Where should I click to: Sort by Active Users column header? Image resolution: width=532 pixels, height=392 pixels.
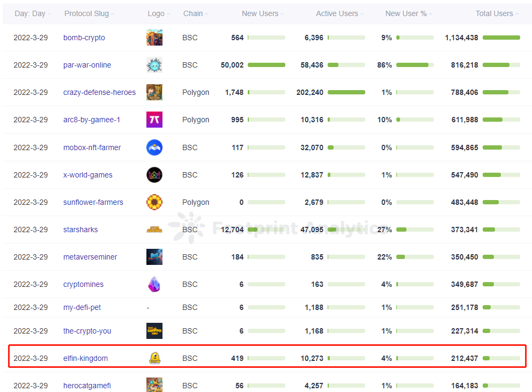[x=340, y=13]
